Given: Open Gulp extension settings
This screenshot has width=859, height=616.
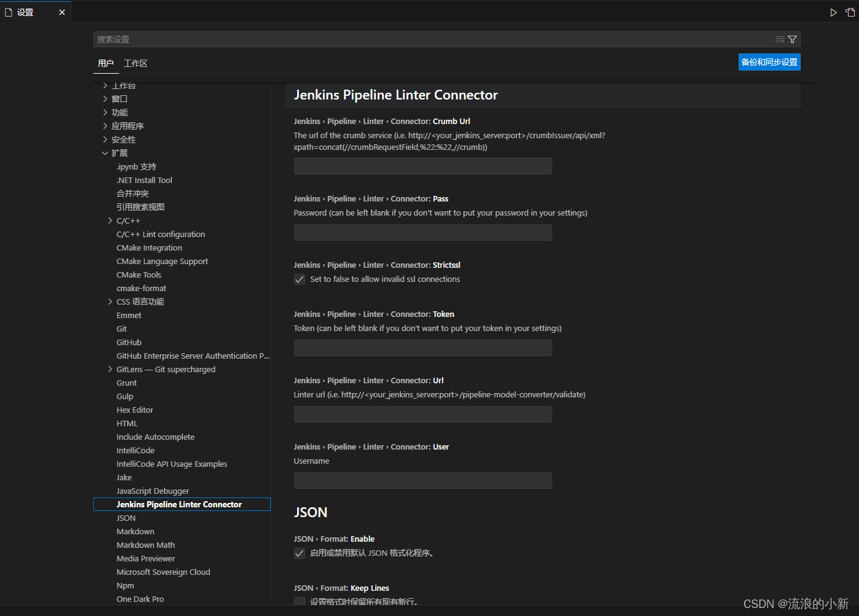Looking at the screenshot, I should tap(125, 396).
